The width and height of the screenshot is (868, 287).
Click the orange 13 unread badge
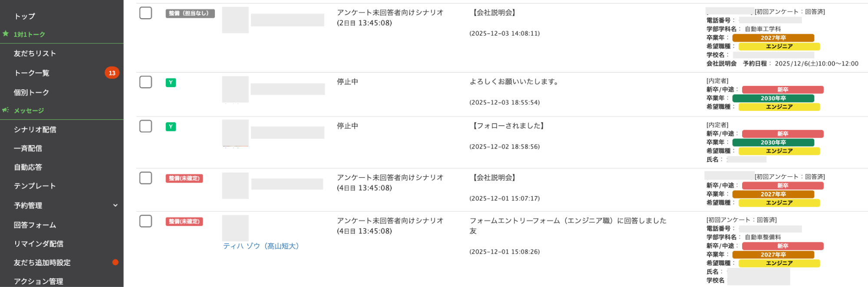(x=112, y=73)
